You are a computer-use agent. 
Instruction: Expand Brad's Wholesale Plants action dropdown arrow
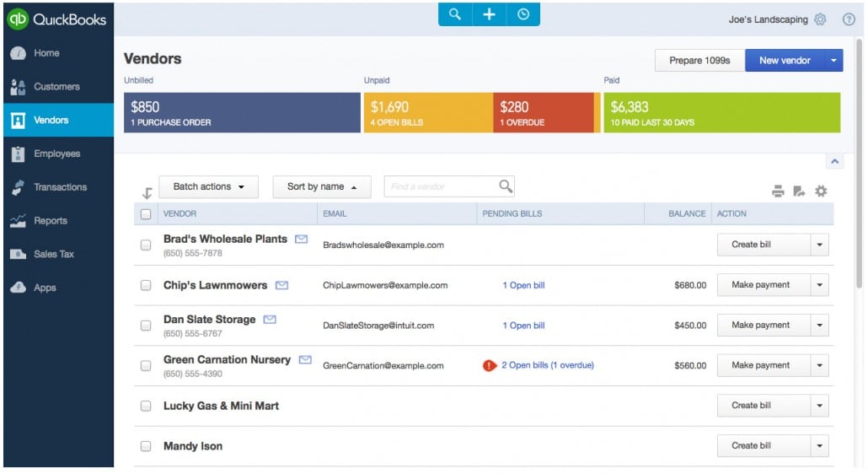click(820, 245)
